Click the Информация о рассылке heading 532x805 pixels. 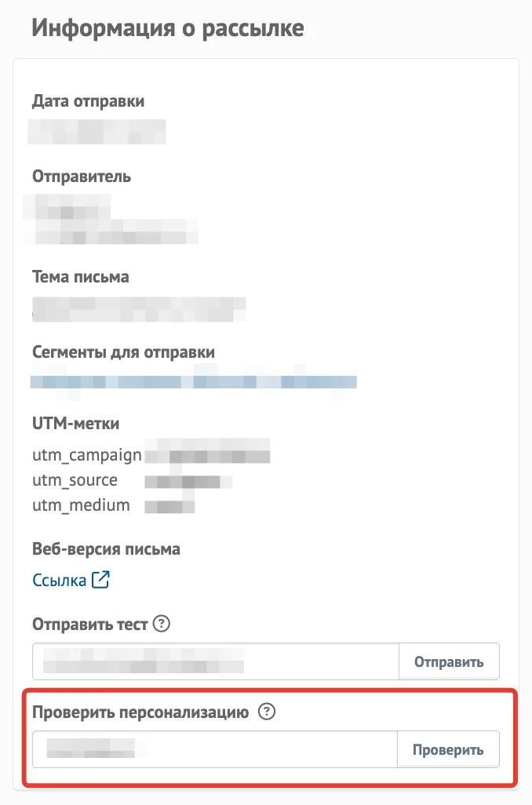click(x=168, y=27)
